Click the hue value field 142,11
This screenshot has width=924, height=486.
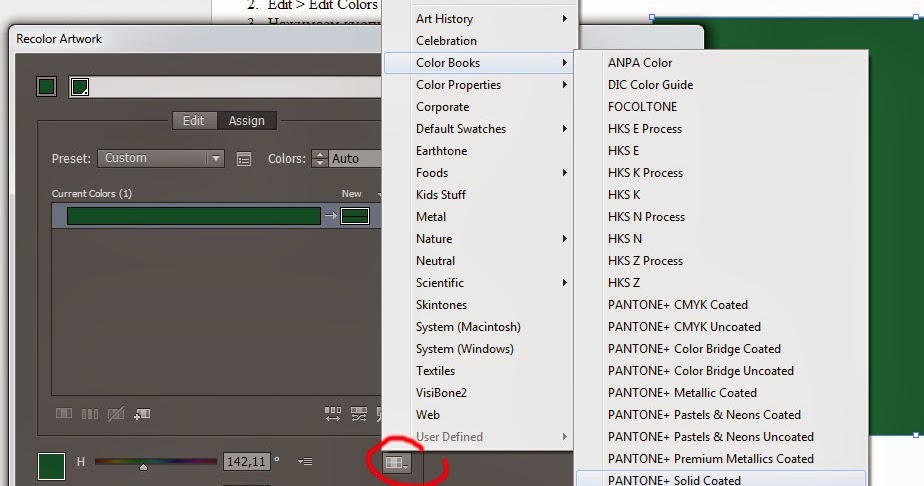(x=246, y=461)
